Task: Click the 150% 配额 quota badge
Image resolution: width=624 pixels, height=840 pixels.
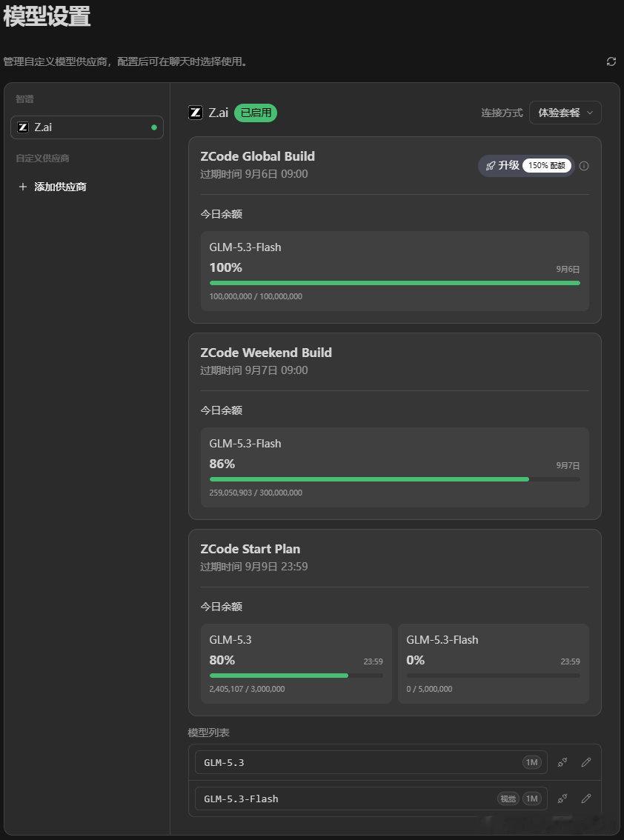Action: click(547, 165)
